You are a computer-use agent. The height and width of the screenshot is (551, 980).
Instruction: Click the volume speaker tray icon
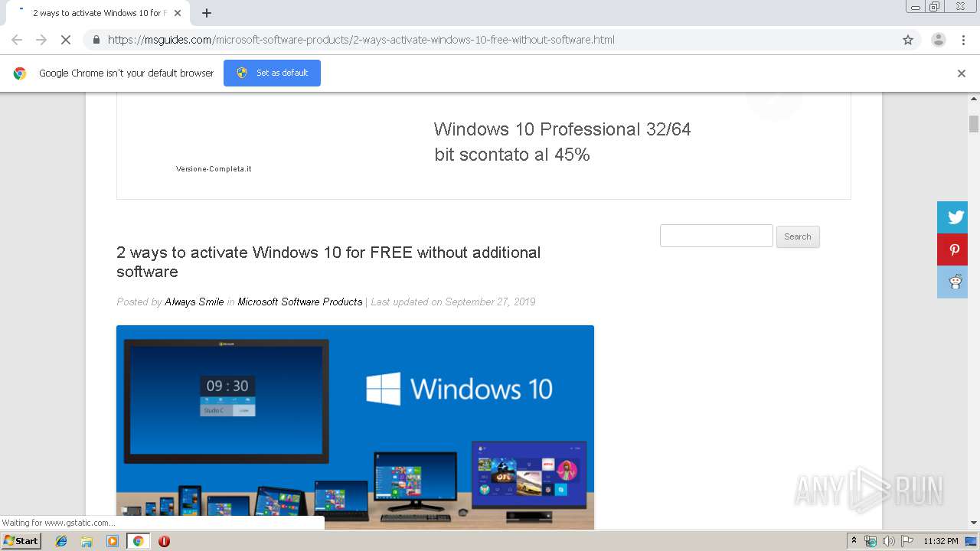pos(888,541)
